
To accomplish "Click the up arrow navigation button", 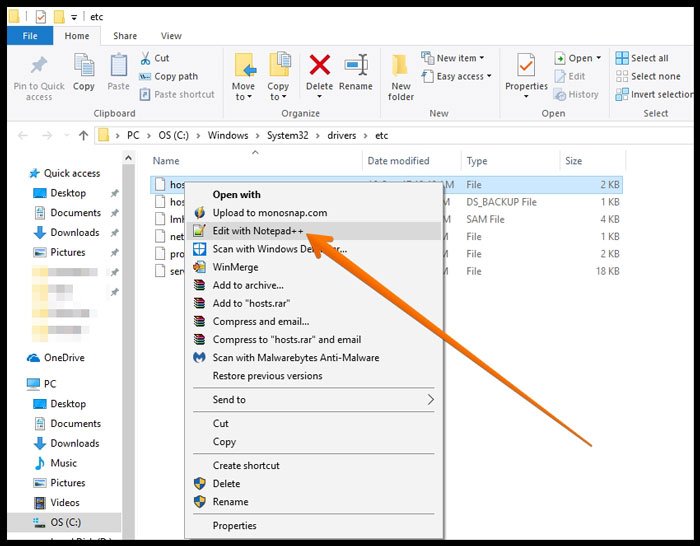I will point(83,135).
